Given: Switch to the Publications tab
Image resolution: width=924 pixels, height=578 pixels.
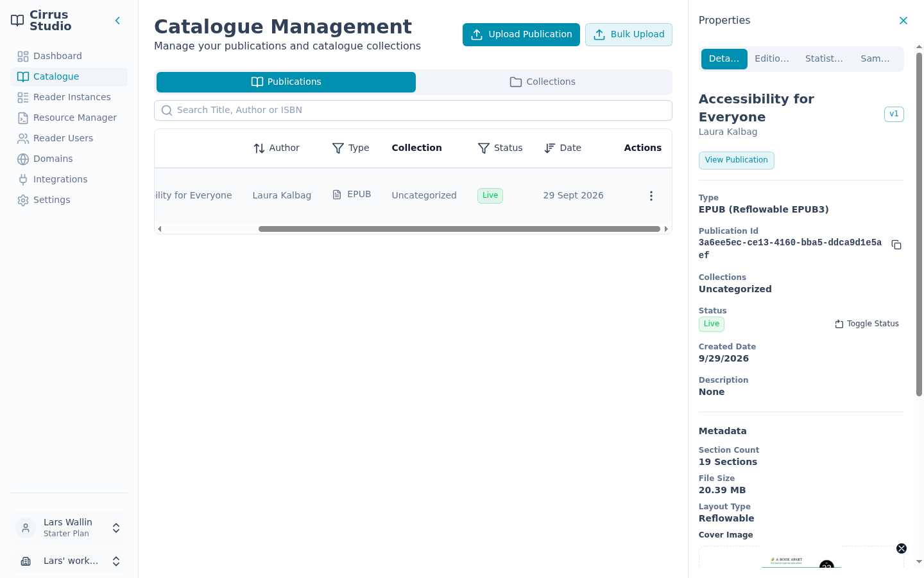Looking at the screenshot, I should pos(286,82).
